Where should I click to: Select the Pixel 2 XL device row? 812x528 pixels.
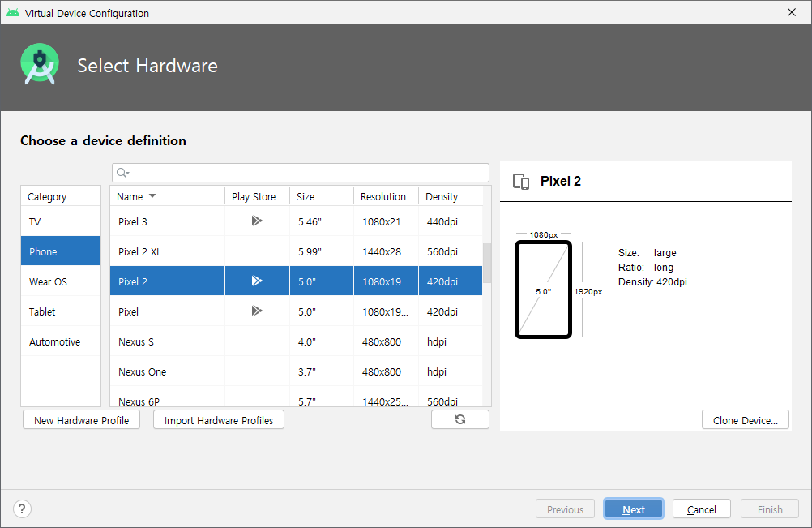click(297, 251)
